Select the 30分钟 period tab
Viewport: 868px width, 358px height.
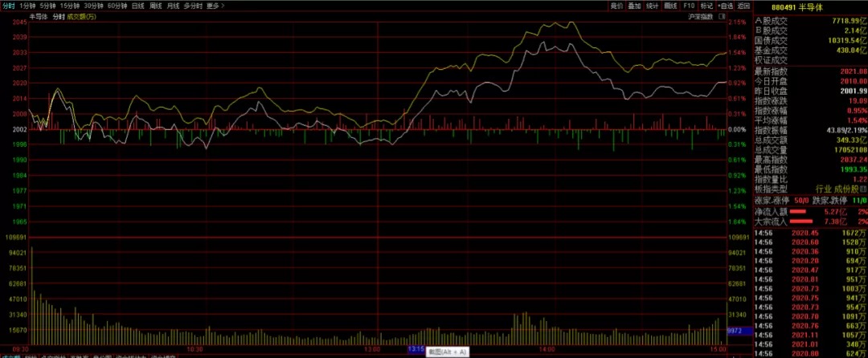93,6
